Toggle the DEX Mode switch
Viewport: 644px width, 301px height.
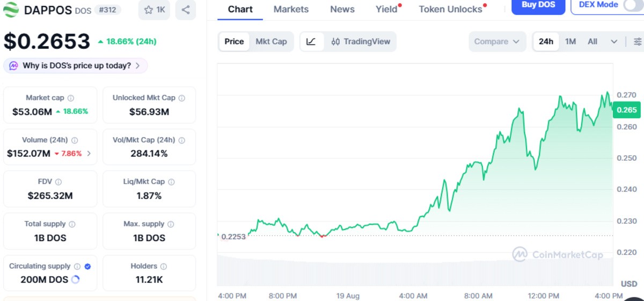(633, 5)
